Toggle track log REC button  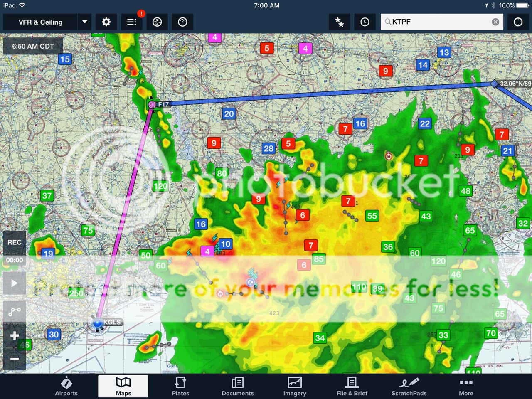[x=15, y=242]
